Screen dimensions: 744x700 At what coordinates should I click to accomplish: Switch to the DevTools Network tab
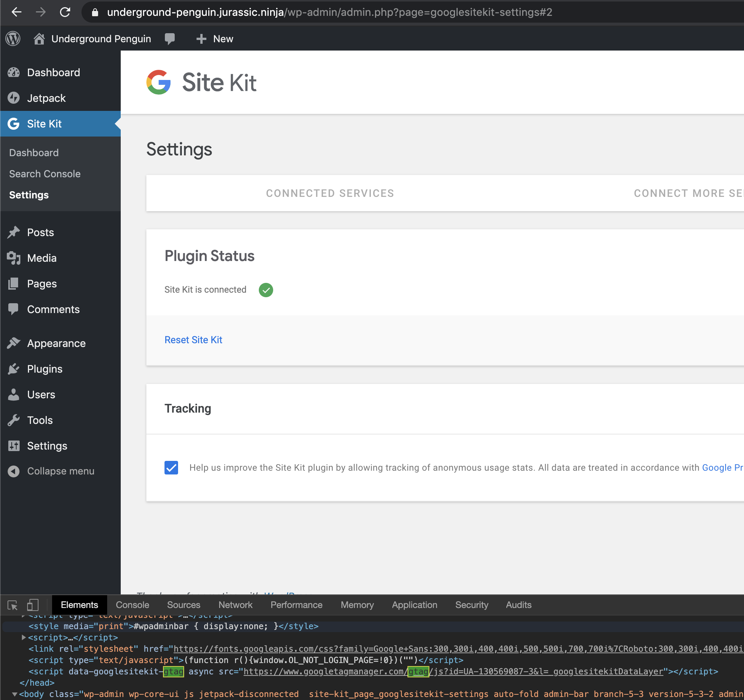pyautogui.click(x=235, y=605)
